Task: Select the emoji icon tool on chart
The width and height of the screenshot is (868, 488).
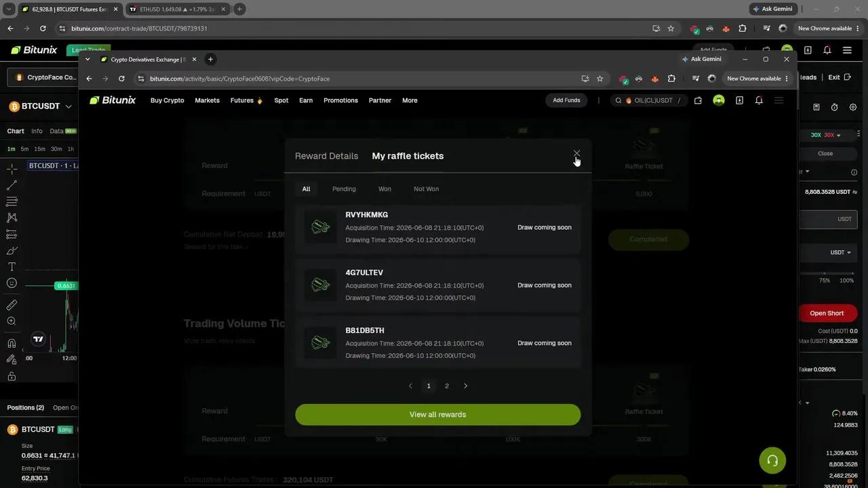Action: pyautogui.click(x=12, y=283)
